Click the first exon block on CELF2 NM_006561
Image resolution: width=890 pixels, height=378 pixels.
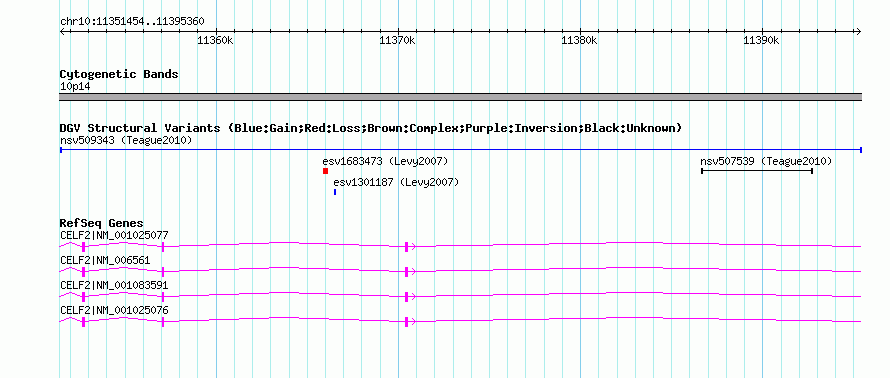coord(83,272)
